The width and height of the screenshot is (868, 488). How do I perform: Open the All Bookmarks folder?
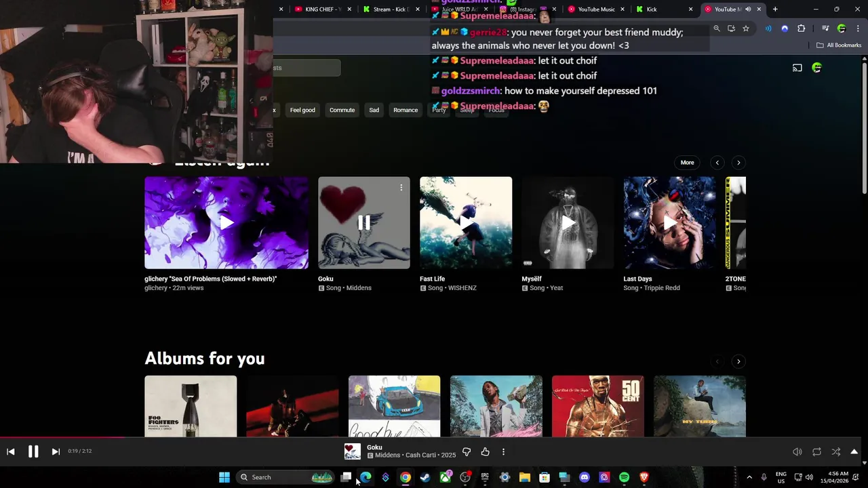pyautogui.click(x=839, y=45)
